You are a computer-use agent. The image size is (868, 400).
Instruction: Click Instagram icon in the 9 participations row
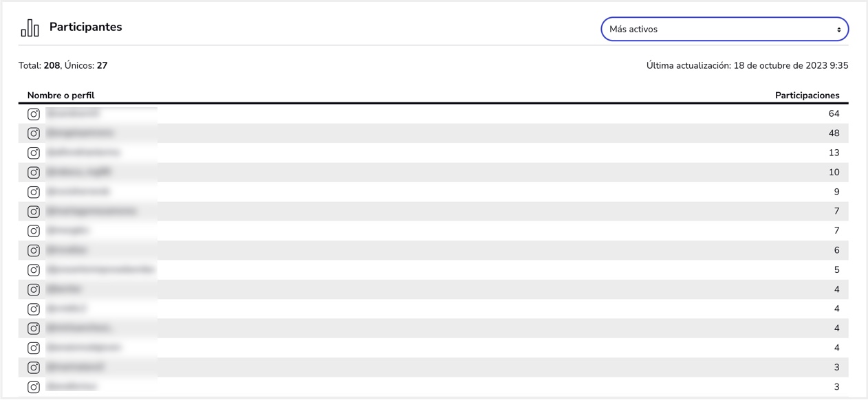point(34,192)
